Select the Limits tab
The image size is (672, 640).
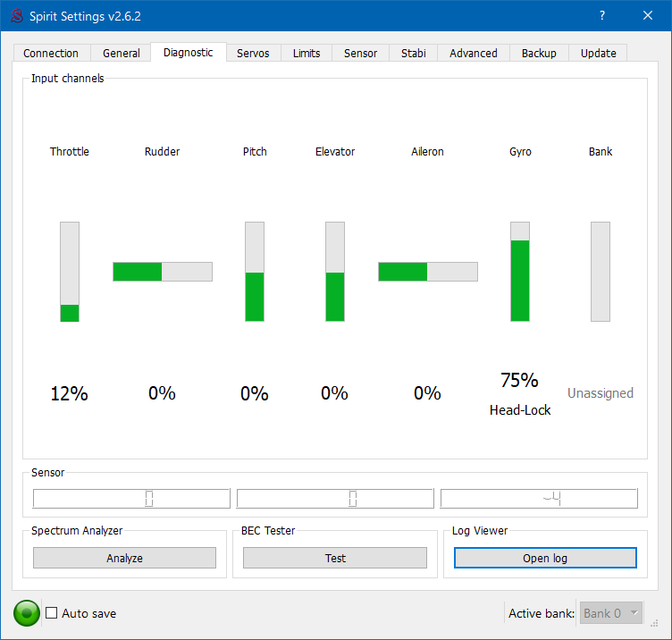[x=307, y=53]
